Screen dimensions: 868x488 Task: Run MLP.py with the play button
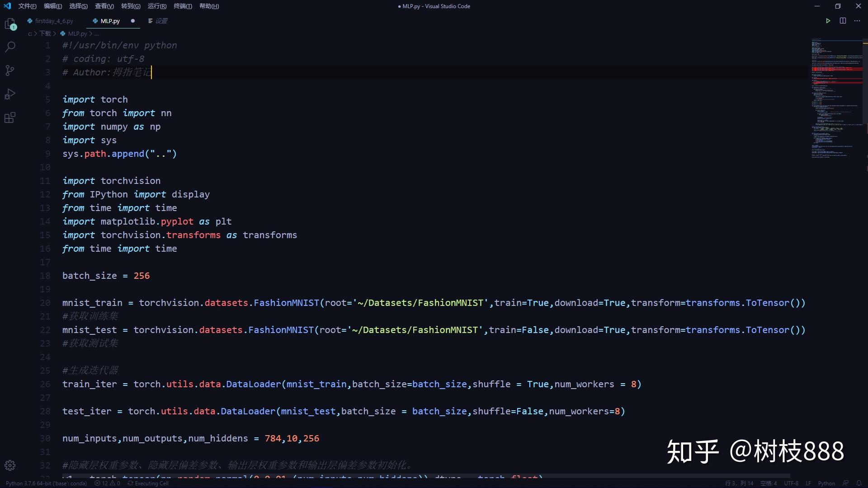click(x=828, y=21)
